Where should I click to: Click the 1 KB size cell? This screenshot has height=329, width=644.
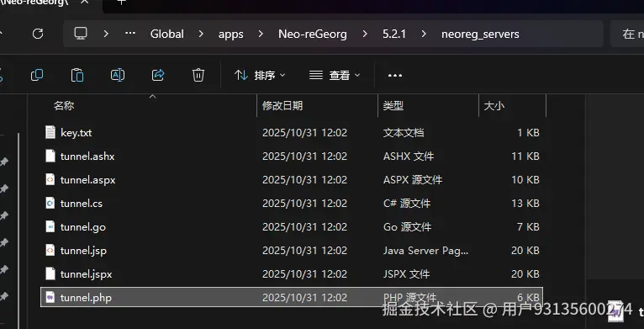(528, 133)
